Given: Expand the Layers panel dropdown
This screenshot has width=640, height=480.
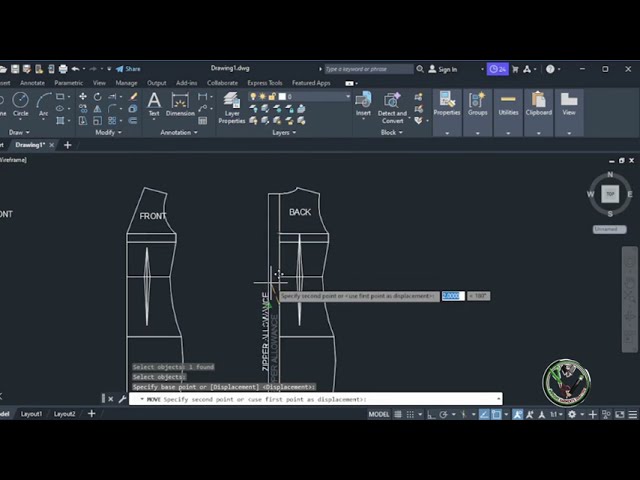Looking at the screenshot, I should click(284, 132).
